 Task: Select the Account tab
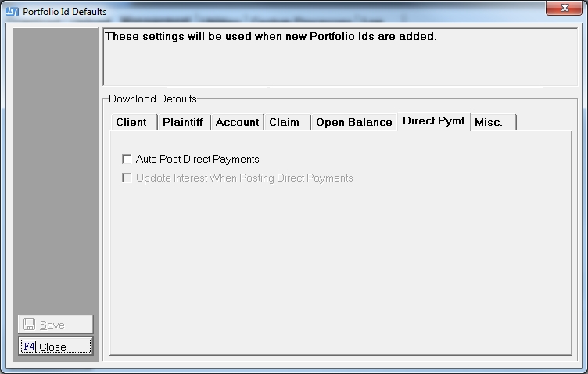point(237,122)
